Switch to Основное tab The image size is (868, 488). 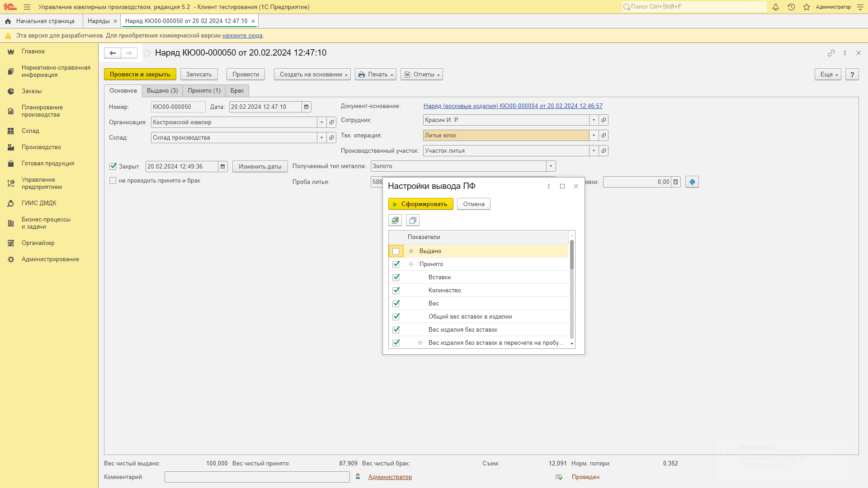click(x=123, y=91)
